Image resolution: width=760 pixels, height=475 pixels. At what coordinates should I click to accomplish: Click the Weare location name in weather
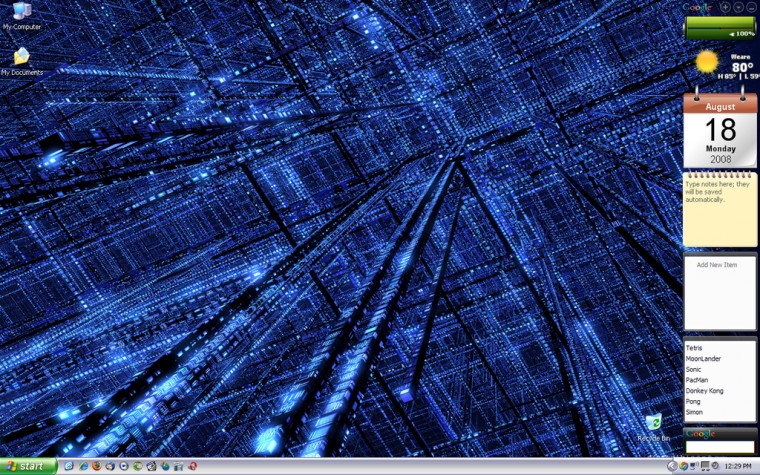pos(740,57)
